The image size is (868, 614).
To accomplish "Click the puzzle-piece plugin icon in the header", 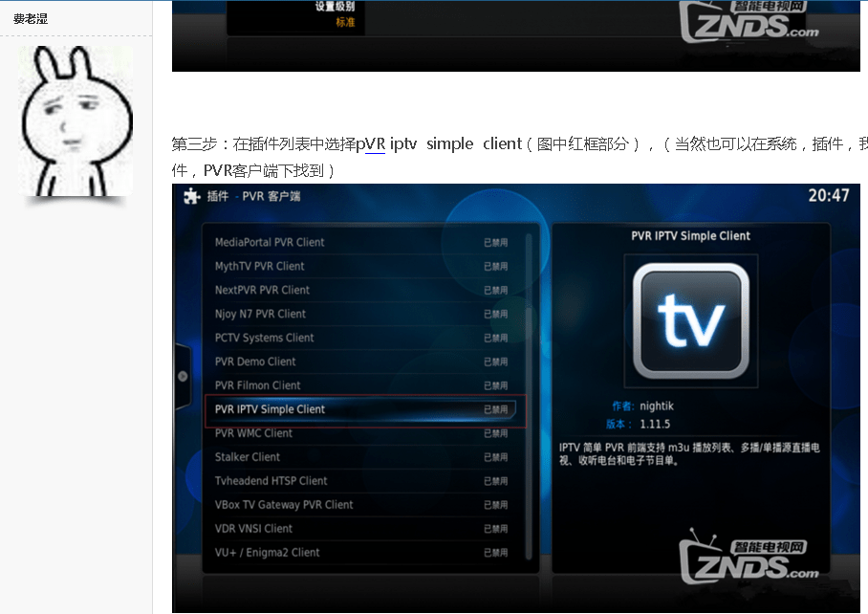I will [x=191, y=196].
